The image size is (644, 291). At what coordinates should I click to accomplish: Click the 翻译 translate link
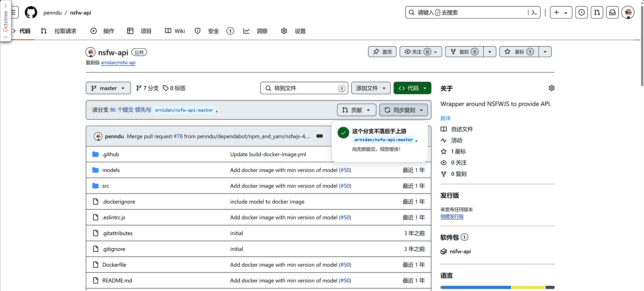[x=446, y=118]
